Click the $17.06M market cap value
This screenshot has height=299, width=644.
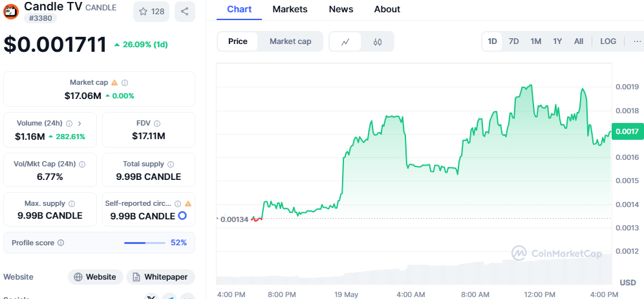click(83, 96)
